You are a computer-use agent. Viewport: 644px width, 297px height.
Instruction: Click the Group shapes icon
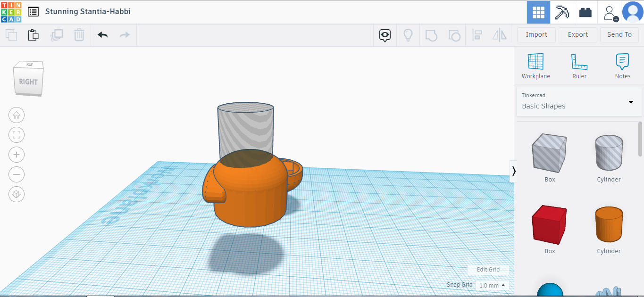(x=431, y=35)
